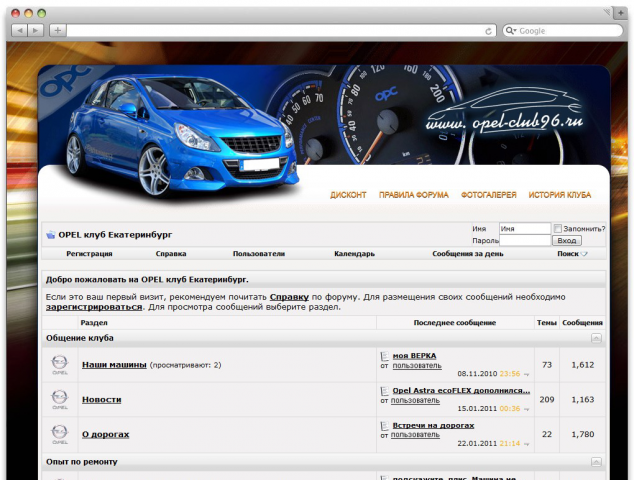Open the Opel Astra ecoFLEX дополнился thread

click(x=461, y=391)
